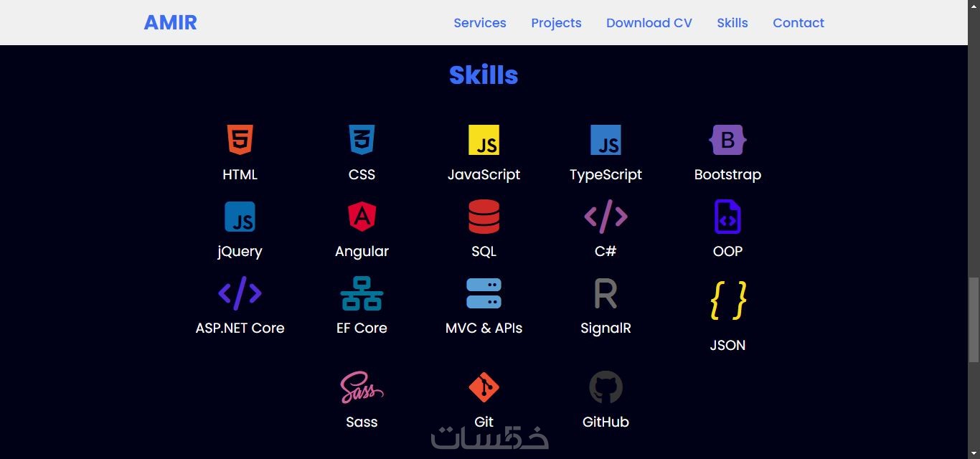
Task: Open the Contact nav link
Action: tap(798, 23)
